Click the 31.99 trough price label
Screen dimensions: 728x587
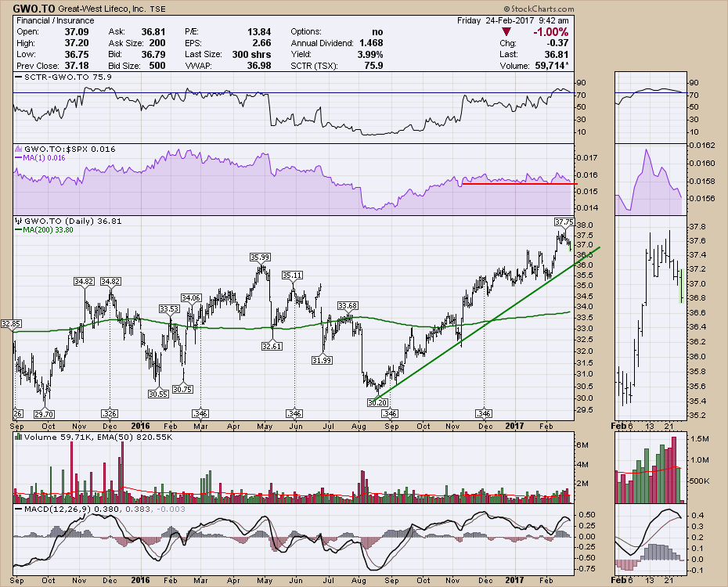point(322,360)
